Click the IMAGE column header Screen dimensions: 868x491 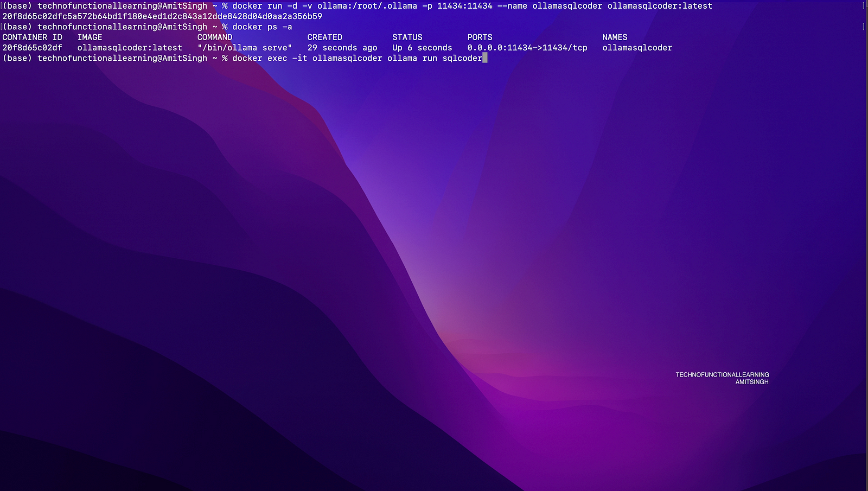(x=90, y=37)
